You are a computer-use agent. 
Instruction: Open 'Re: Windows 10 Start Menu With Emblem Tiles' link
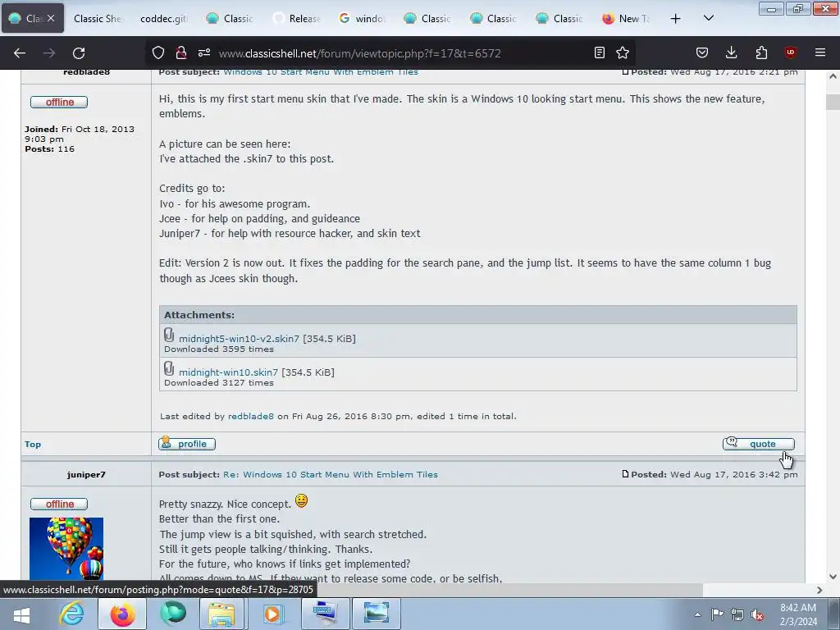pyautogui.click(x=331, y=475)
